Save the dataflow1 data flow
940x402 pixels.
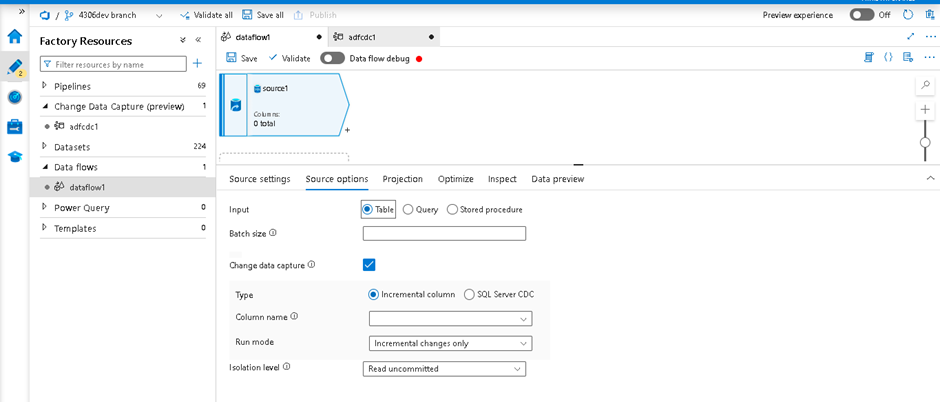pyautogui.click(x=242, y=58)
